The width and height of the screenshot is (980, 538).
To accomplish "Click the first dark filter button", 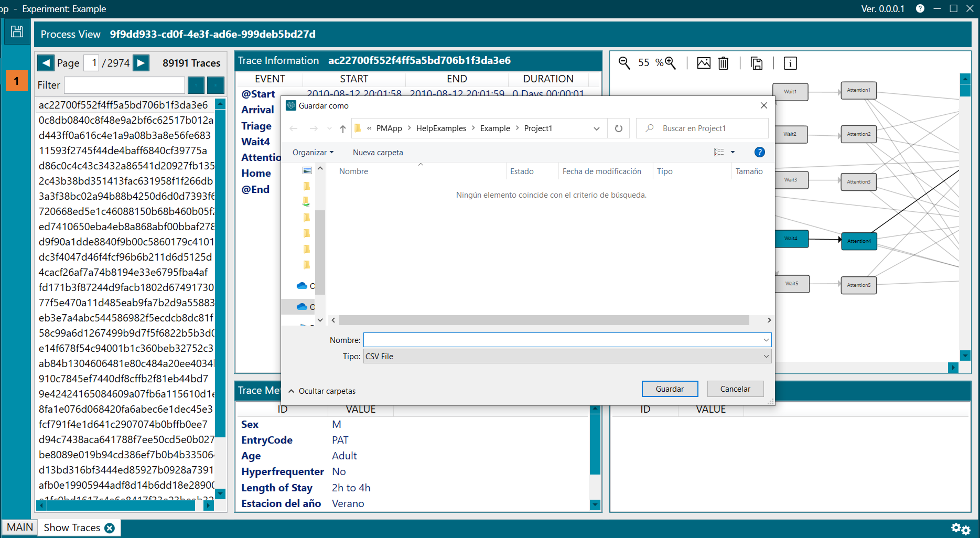I will [x=196, y=85].
